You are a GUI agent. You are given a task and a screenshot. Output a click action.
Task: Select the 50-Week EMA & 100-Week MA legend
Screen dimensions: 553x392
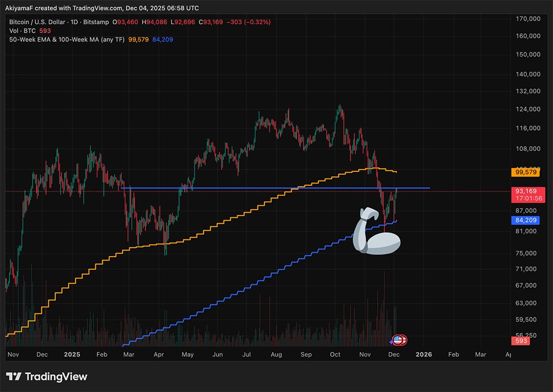point(66,39)
